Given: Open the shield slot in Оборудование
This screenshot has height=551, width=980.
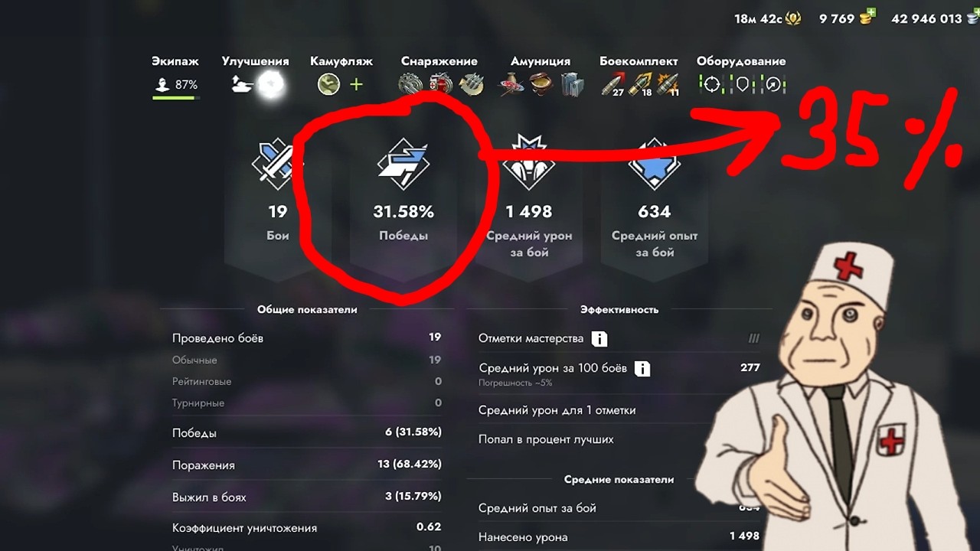Looking at the screenshot, I should click(742, 84).
